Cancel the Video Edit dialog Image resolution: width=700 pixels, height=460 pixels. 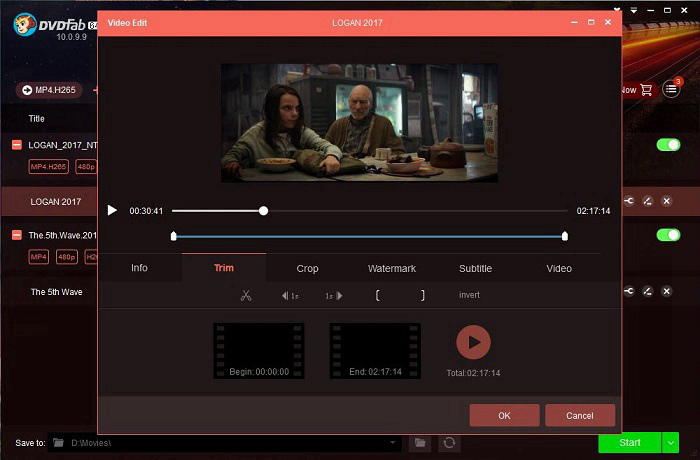pyautogui.click(x=580, y=415)
